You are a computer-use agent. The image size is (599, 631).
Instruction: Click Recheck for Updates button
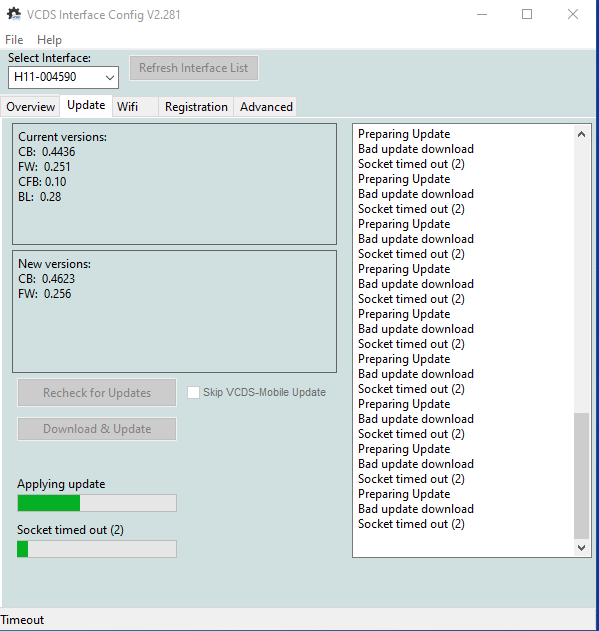[97, 392]
